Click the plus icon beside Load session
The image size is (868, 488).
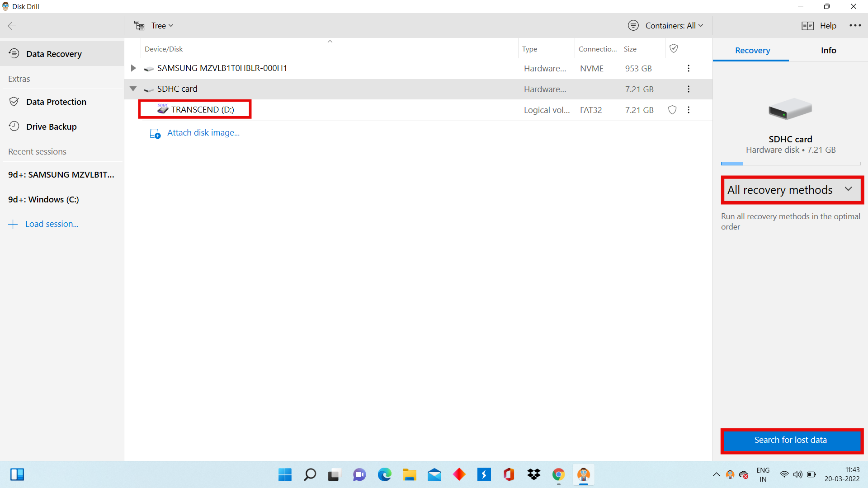click(x=13, y=224)
